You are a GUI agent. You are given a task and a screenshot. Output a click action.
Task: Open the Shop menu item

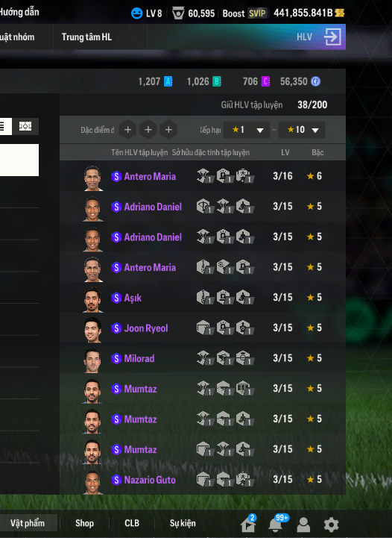click(x=84, y=523)
